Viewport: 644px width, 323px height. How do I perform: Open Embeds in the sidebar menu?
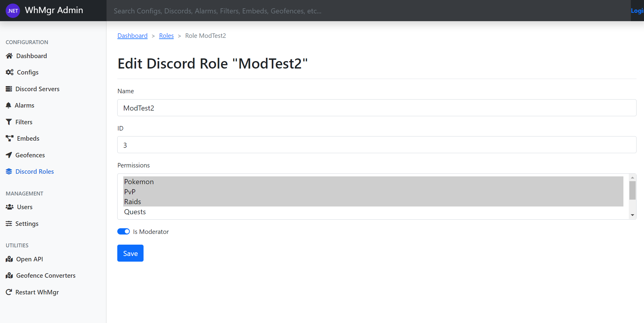[28, 139]
